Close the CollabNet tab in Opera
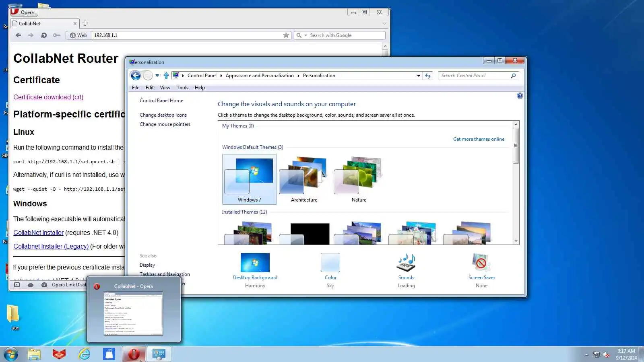The height and width of the screenshot is (362, 644). coord(75,23)
